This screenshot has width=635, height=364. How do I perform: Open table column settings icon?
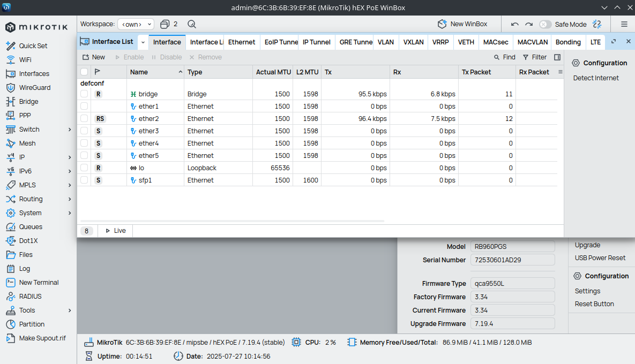point(561,72)
